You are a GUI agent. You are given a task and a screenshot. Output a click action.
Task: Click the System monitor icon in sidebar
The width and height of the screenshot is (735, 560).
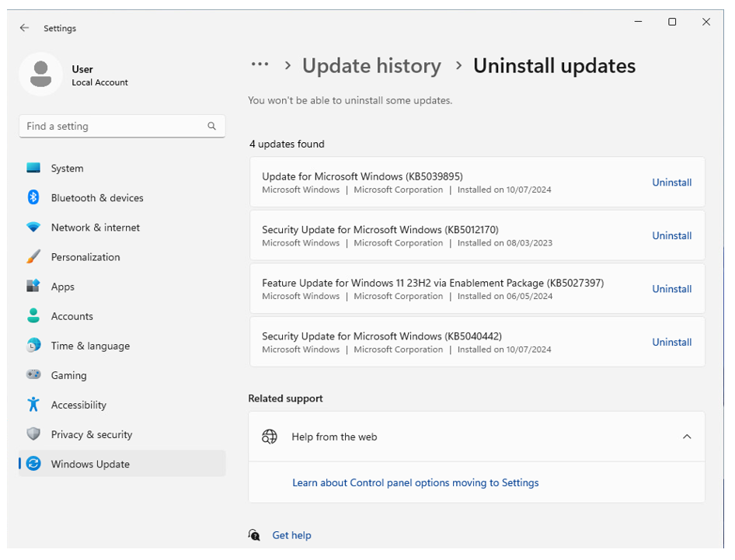coord(33,168)
